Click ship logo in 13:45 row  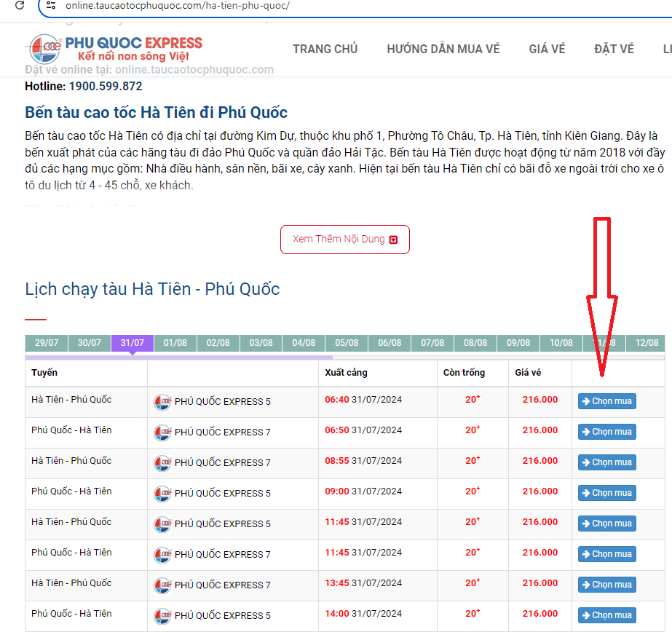click(x=162, y=585)
